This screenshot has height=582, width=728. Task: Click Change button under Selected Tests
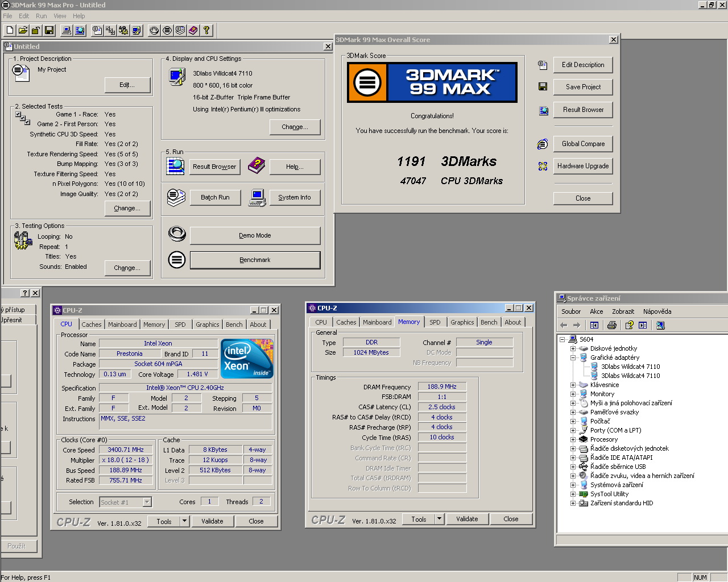(127, 208)
